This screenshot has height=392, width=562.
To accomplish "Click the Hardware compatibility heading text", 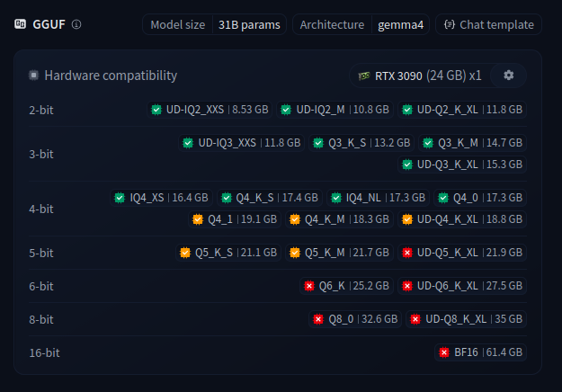I will tap(111, 76).
